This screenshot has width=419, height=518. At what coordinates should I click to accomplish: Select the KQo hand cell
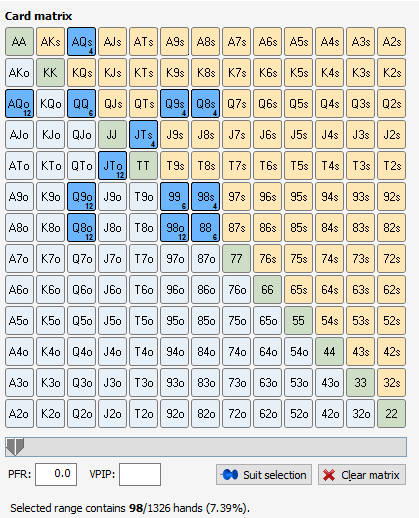[50, 104]
